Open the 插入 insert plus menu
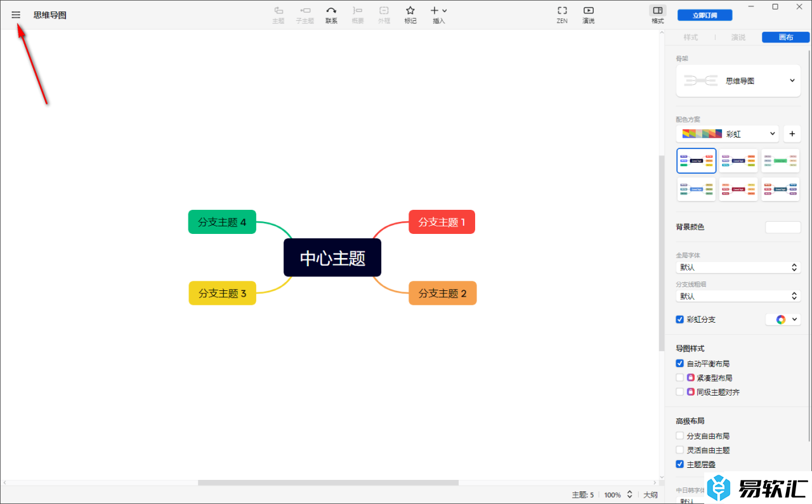The image size is (812, 504). (x=439, y=15)
